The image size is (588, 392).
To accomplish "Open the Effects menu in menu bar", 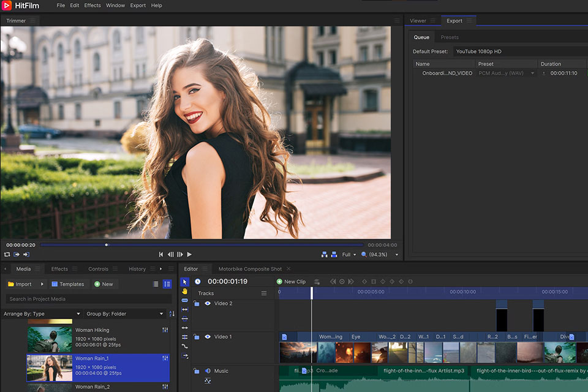I will coord(92,6).
